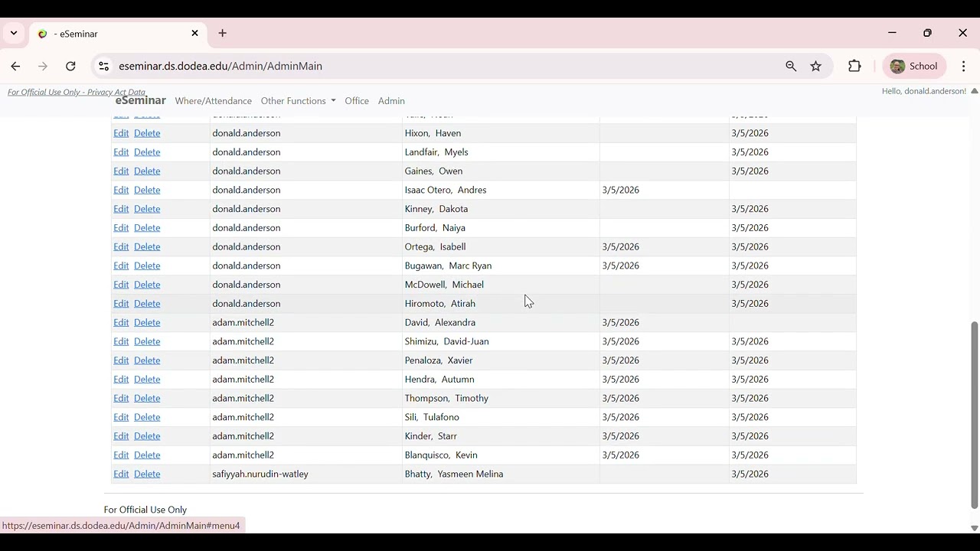Delete the Blanquisco, Kevin row

(147, 455)
